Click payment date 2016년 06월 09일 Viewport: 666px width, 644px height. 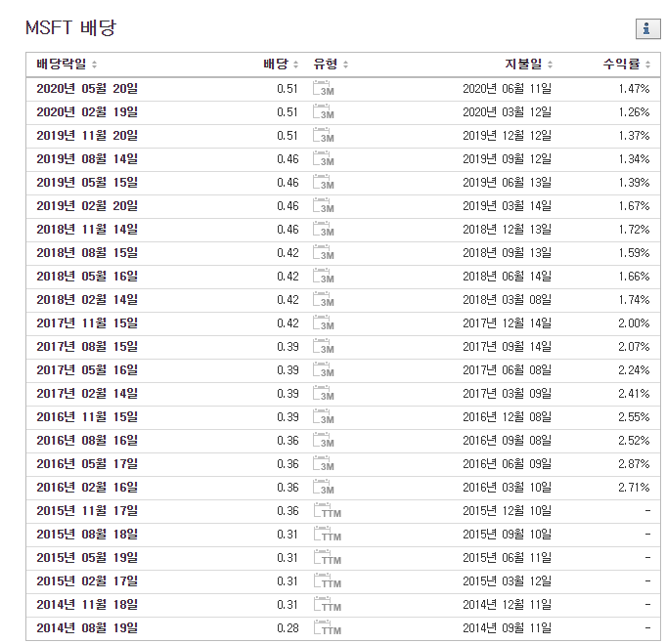click(508, 463)
